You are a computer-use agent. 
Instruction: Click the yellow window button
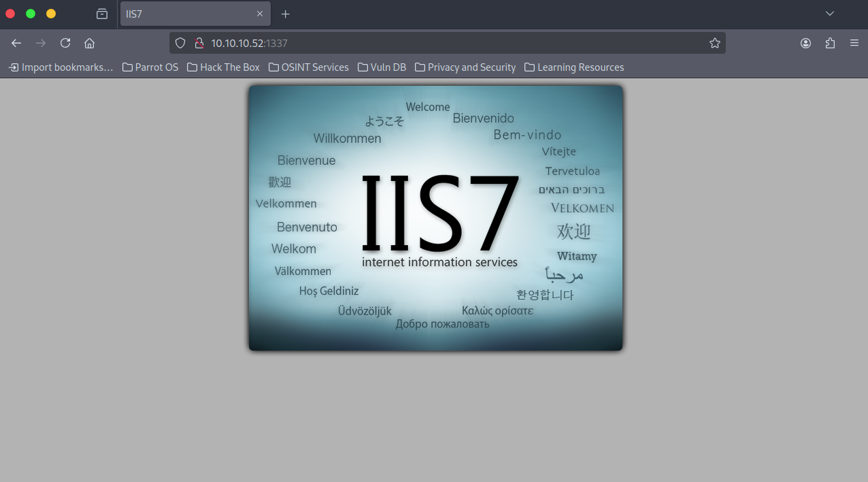[51, 14]
